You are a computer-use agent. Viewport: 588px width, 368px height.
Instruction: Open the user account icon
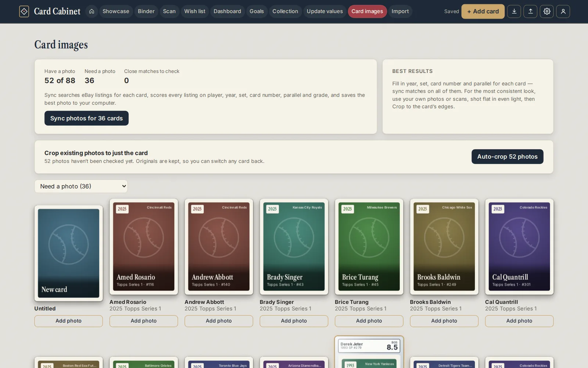(x=563, y=11)
